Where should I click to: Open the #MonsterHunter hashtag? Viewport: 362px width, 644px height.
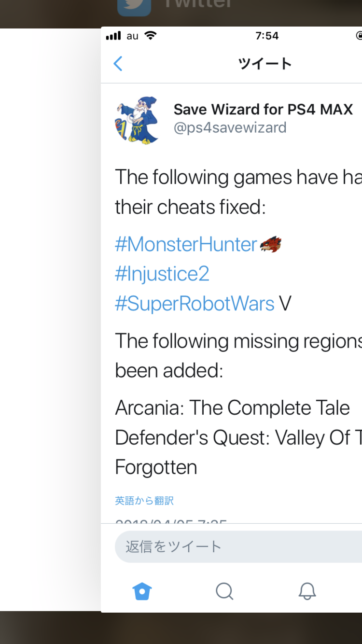coord(186,245)
